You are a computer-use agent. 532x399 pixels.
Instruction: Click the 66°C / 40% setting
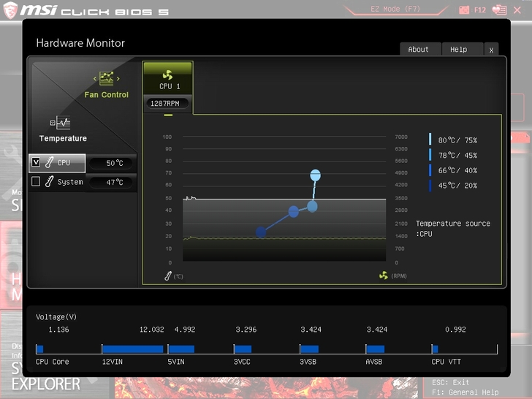(x=457, y=170)
